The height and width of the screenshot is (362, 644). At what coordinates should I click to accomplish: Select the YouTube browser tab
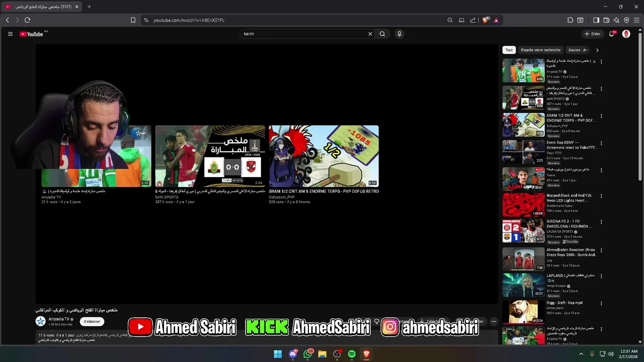pos(41,7)
